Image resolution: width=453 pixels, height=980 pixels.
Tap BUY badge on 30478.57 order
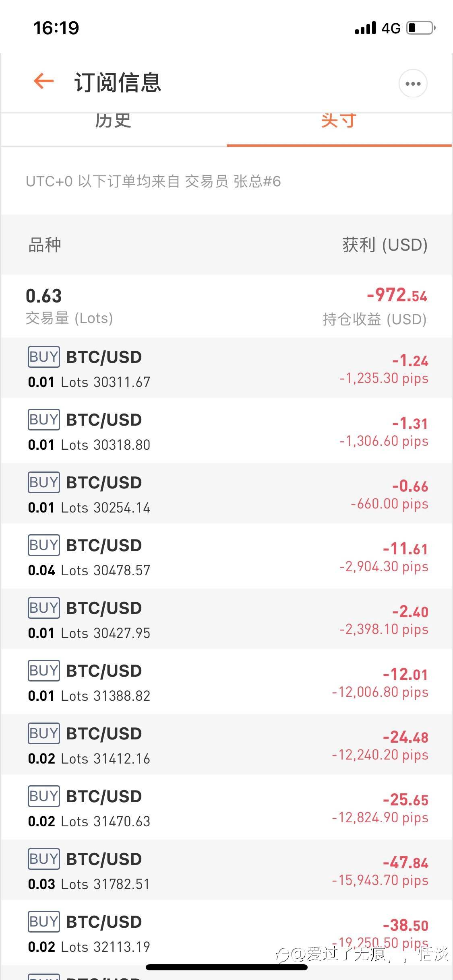click(44, 545)
